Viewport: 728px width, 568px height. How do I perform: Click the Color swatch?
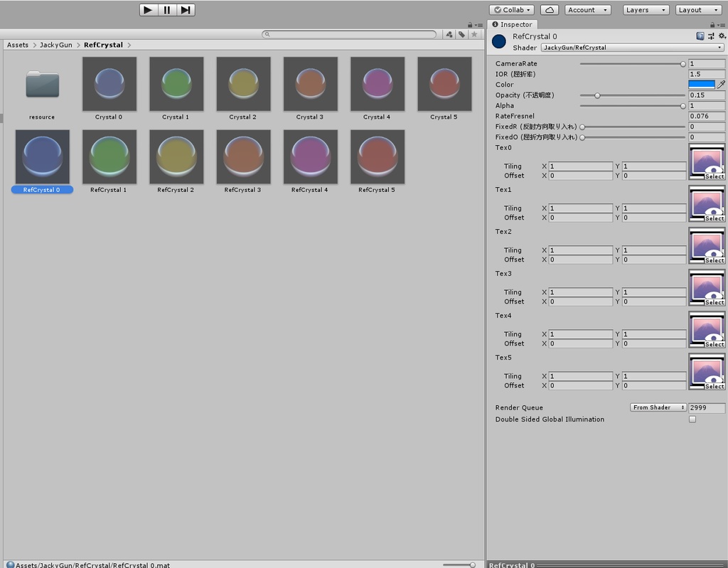tap(702, 85)
